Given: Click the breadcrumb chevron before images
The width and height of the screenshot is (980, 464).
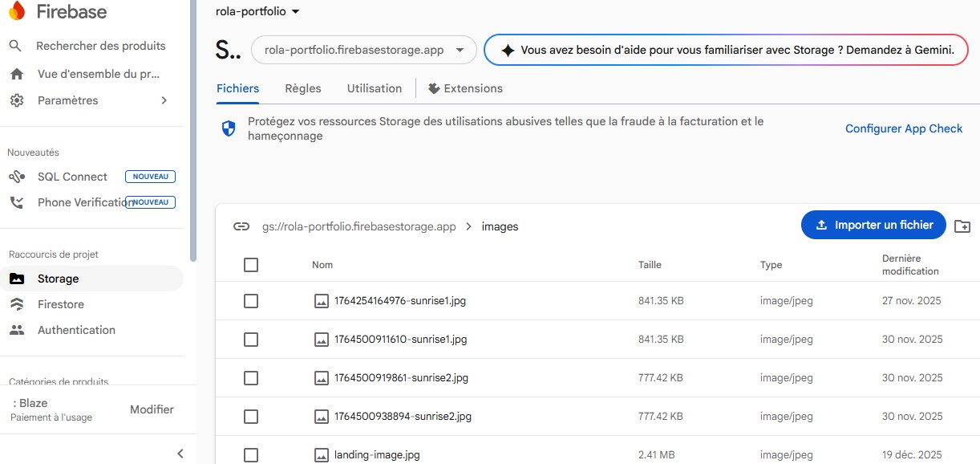Looking at the screenshot, I should (x=469, y=227).
